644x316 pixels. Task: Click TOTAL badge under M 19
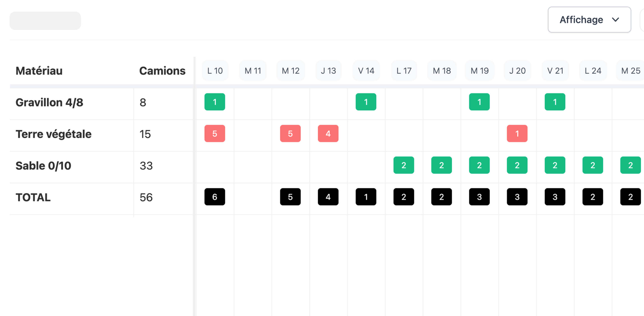click(479, 197)
